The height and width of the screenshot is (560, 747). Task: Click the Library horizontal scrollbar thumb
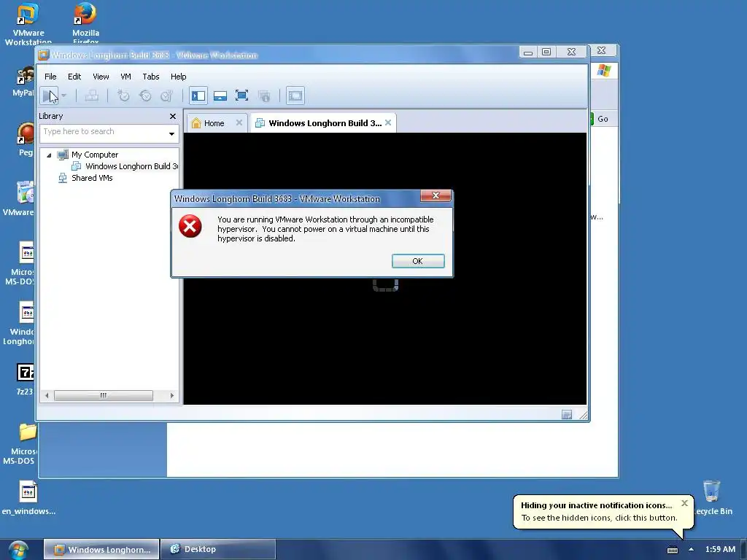[104, 396]
